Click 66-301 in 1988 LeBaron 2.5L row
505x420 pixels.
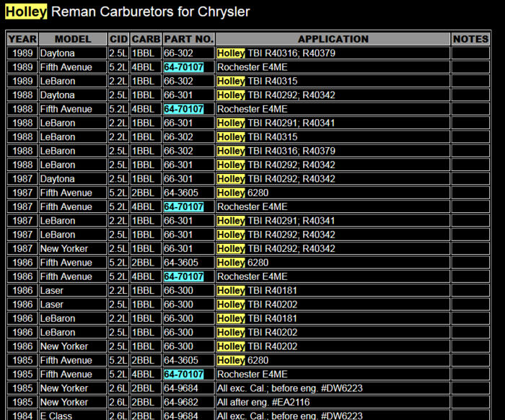coord(178,165)
